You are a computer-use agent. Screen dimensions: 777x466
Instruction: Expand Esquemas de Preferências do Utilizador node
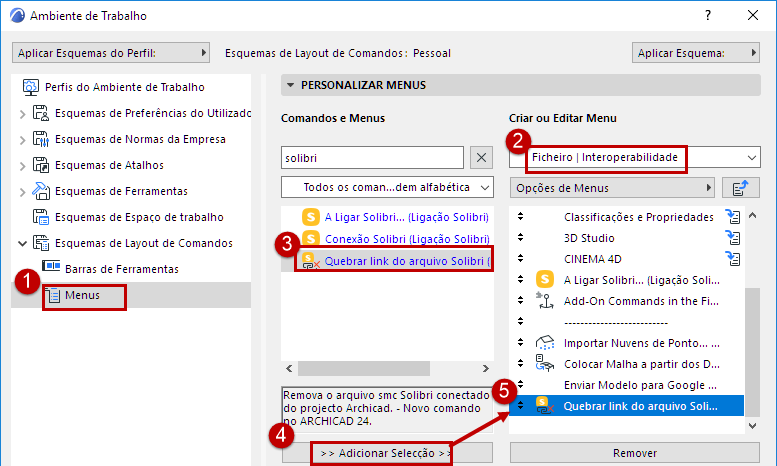22,114
